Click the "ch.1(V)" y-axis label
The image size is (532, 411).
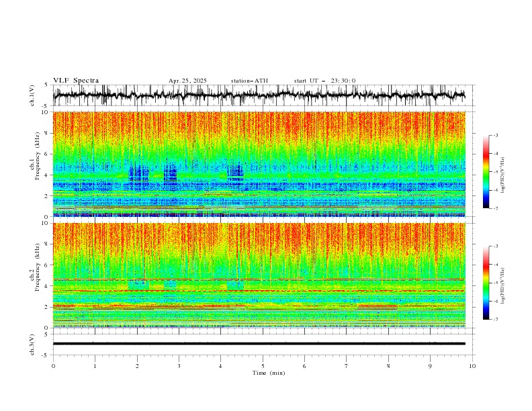[x=32, y=95]
